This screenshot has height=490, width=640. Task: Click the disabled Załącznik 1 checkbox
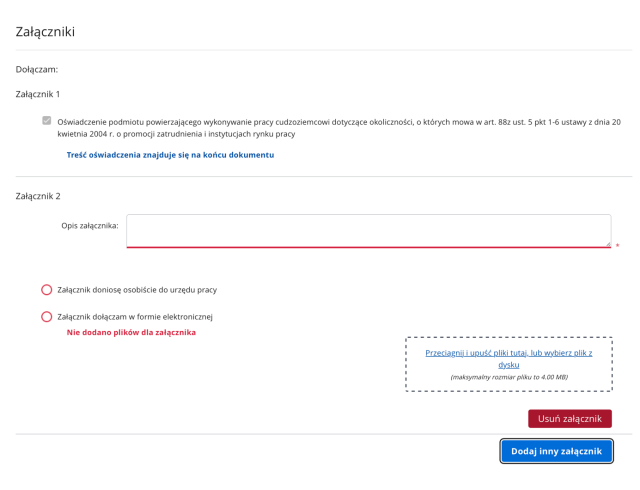tap(46, 121)
